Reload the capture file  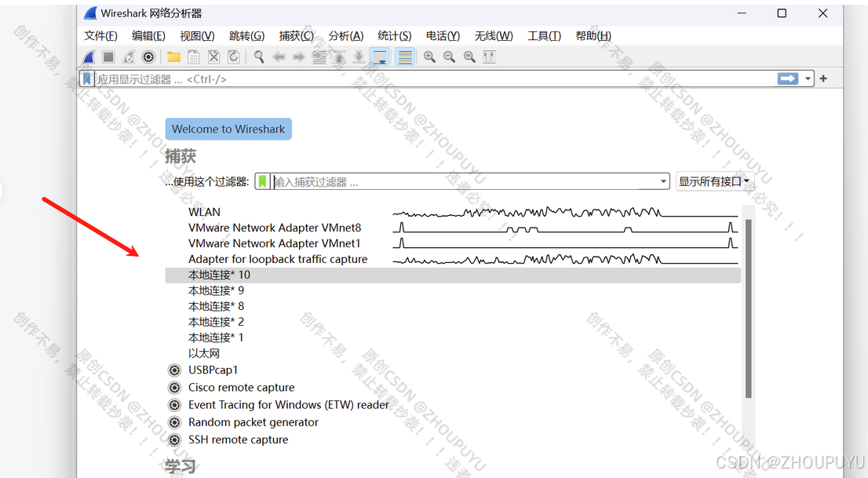(234, 57)
